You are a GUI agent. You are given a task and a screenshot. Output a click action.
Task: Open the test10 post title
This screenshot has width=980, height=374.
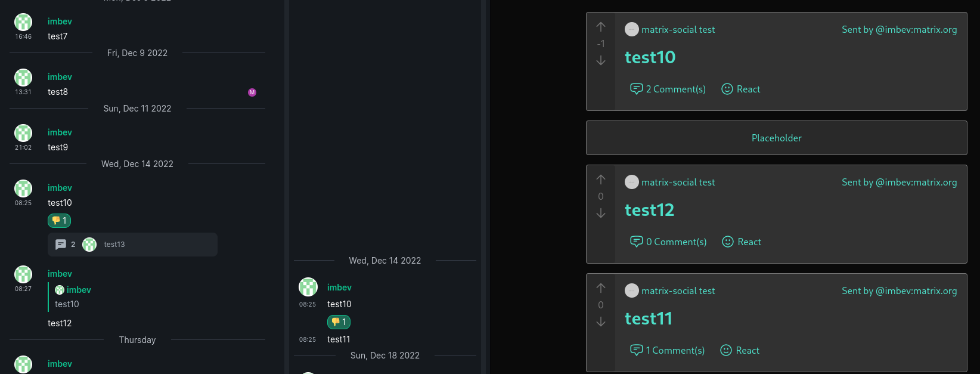(x=650, y=57)
